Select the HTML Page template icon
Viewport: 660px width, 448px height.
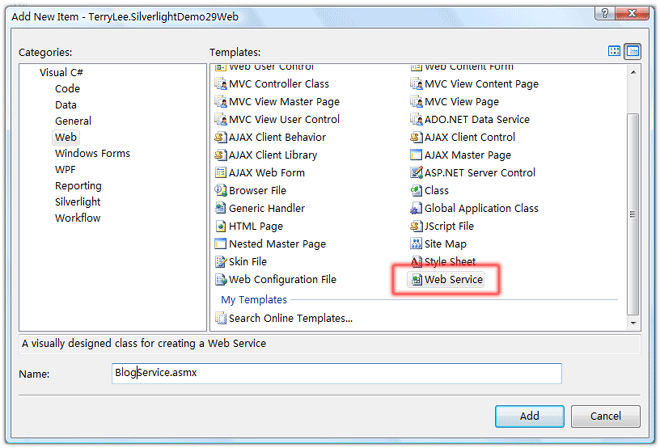click(221, 226)
